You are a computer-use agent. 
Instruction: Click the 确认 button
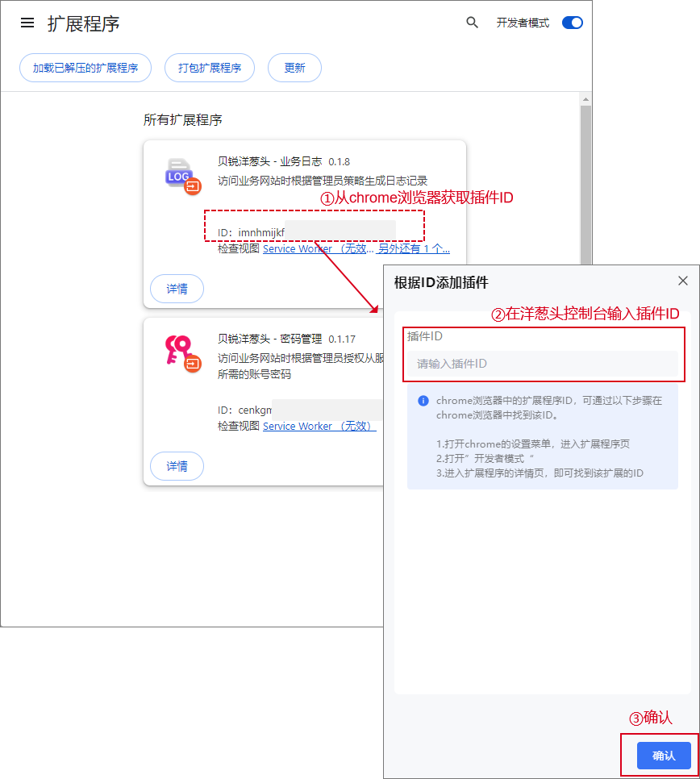664,756
